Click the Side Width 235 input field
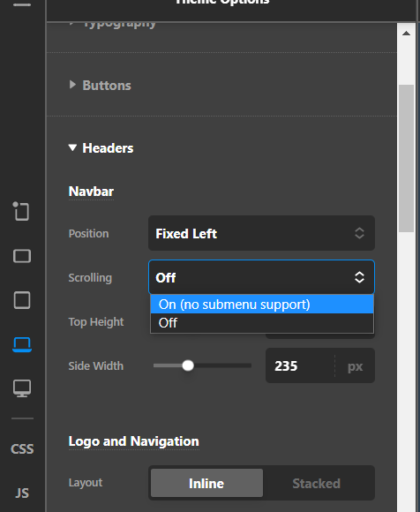Viewport: 420px width, 512px height. pos(300,365)
